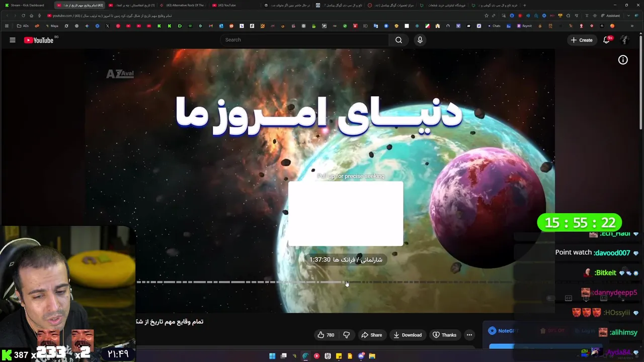
Task: Open File Explorer from taskbar
Action: coord(372,356)
